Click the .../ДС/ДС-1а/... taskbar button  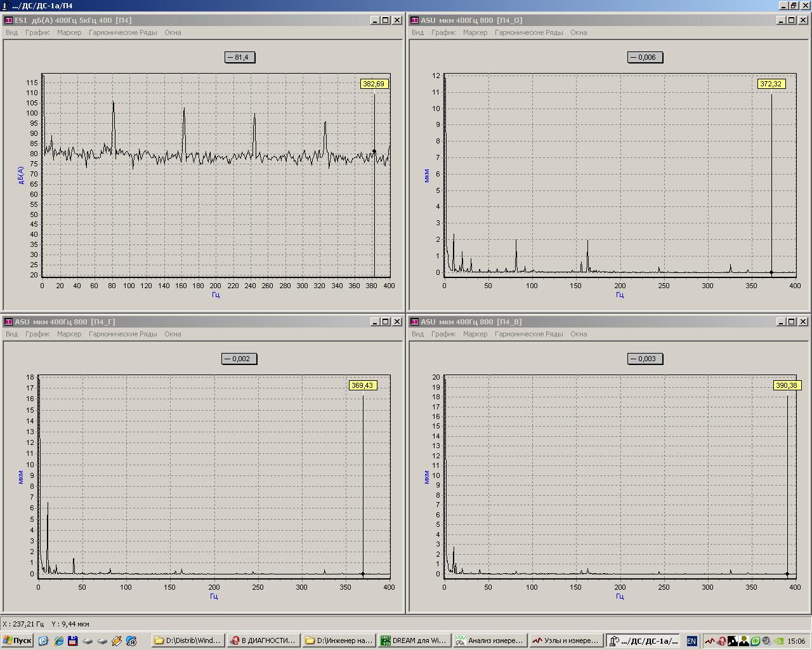[x=643, y=641]
